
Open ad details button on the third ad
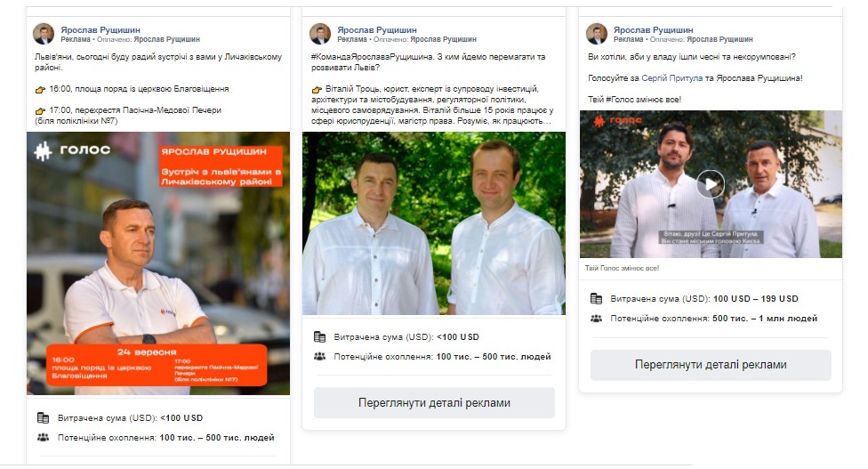click(711, 365)
